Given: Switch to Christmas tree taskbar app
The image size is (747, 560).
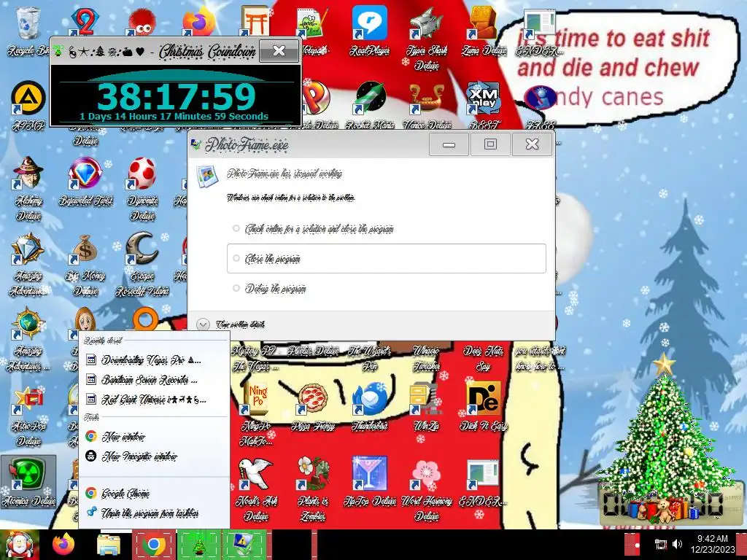Looking at the screenshot, I should (x=198, y=545).
